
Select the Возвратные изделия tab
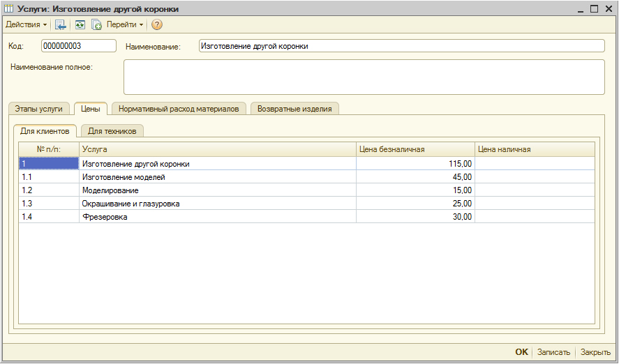tap(295, 109)
